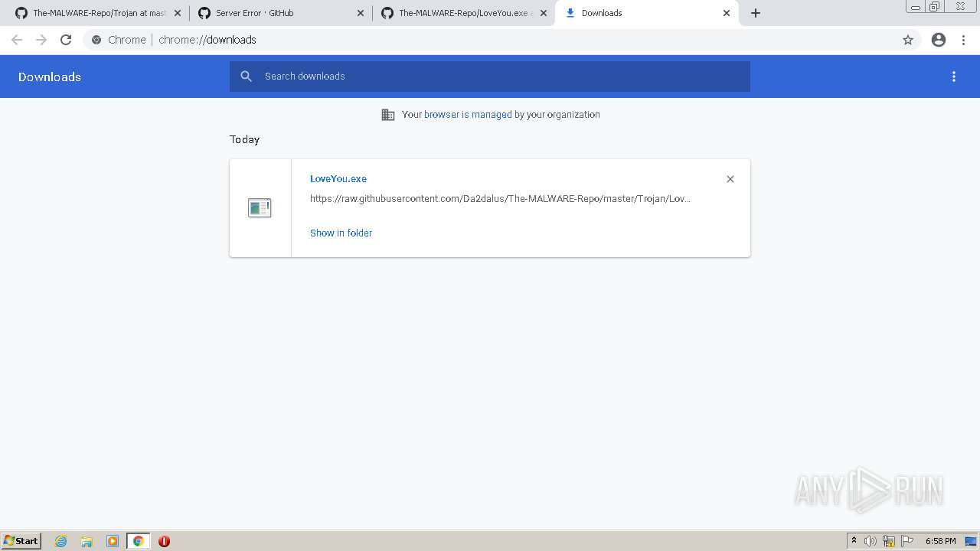Image resolution: width=980 pixels, height=551 pixels.
Task: Remove LoveYou.exe from the downloads list
Action: (730, 179)
